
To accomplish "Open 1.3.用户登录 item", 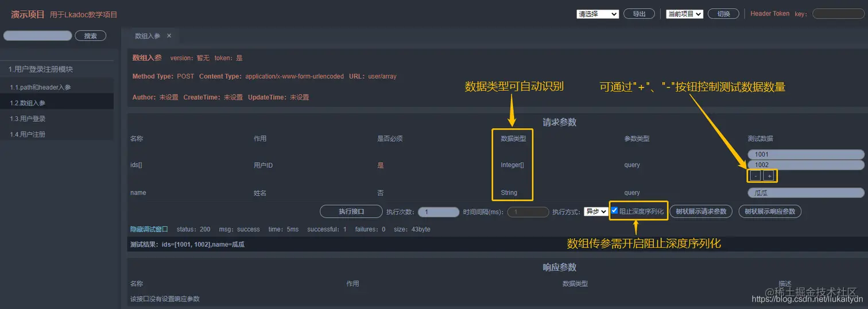I will coord(57,118).
